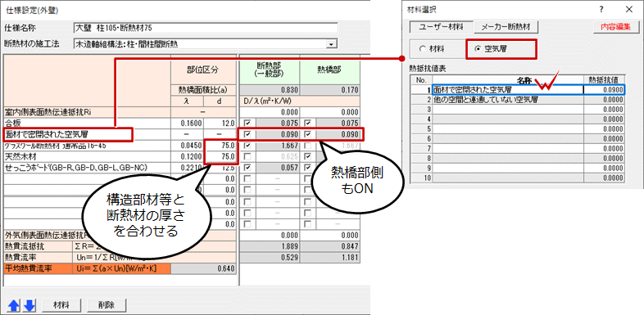Click the 材料 button at bottom
This screenshot has width=644, height=315.
(x=62, y=305)
